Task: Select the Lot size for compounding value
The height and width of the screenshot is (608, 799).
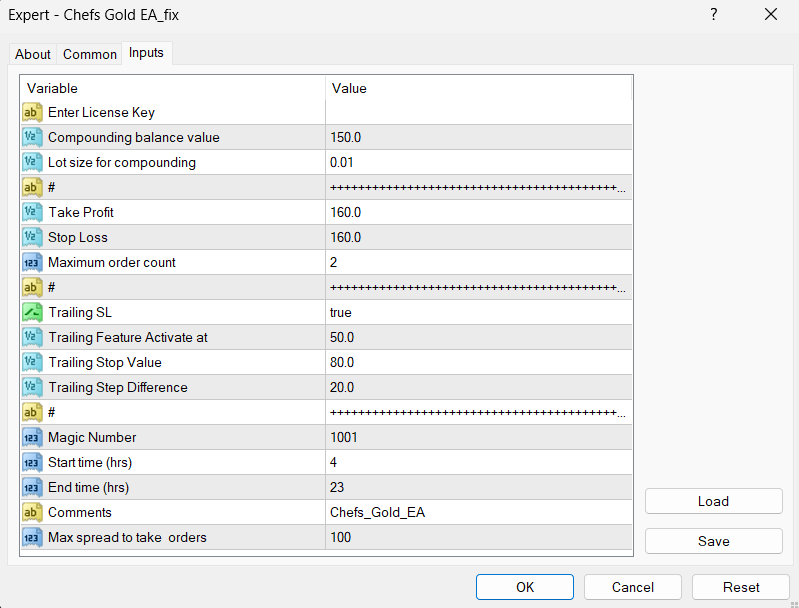Action: coord(478,163)
